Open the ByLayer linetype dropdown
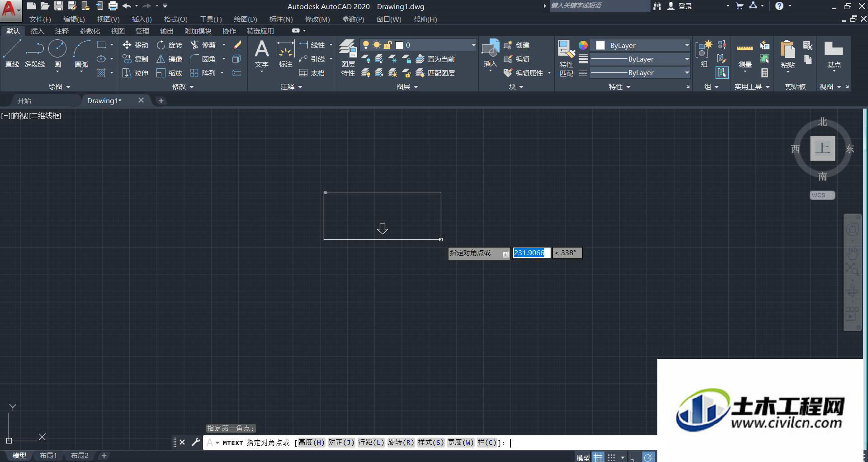 (687, 72)
